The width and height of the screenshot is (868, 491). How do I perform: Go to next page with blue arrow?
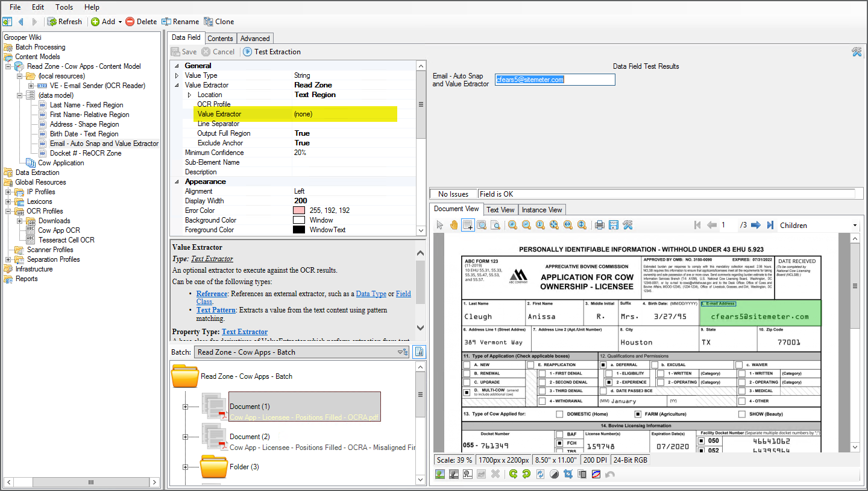point(756,225)
